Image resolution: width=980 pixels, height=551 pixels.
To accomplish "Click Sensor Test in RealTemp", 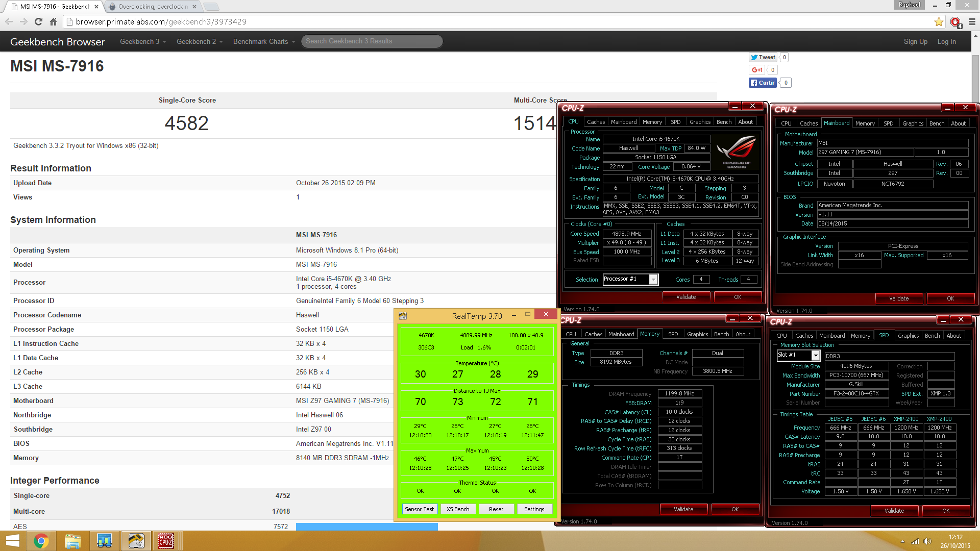I will (x=419, y=509).
